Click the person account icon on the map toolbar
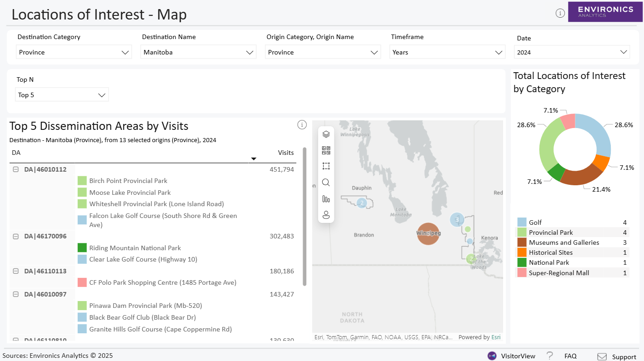Image resolution: width=644 pixels, height=361 pixels. 326,214
